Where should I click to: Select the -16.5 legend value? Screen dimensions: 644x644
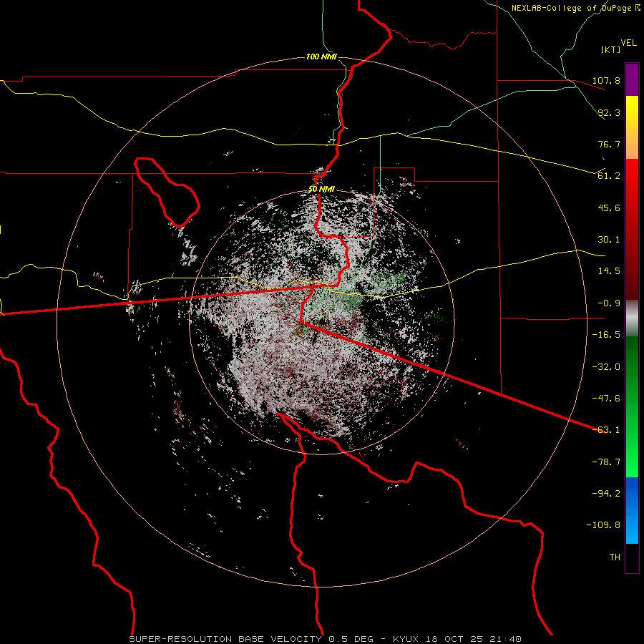coord(606,335)
